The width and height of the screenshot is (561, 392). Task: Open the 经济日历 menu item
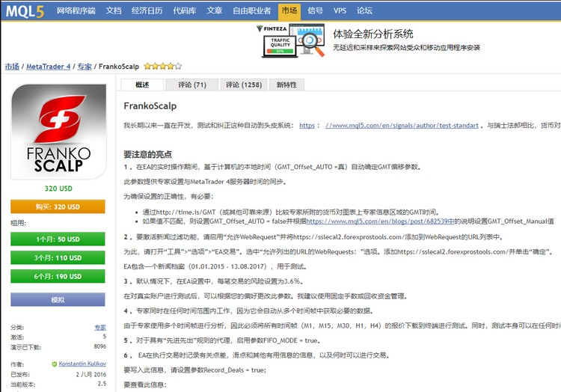[x=147, y=10]
